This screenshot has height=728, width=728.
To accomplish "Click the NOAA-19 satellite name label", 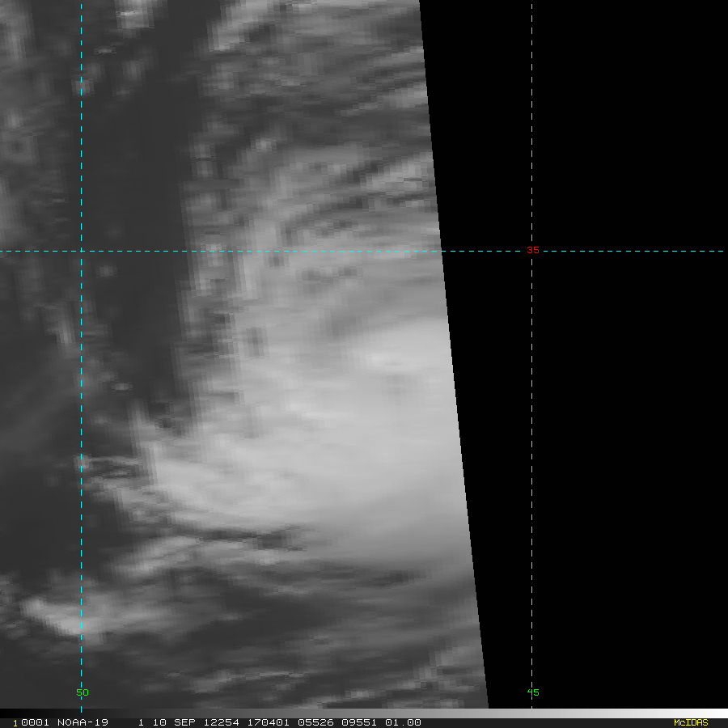I will point(85,722).
